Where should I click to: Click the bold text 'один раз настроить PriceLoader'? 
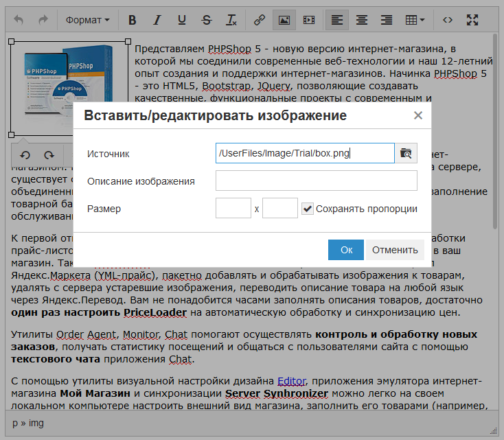pyautogui.click(x=99, y=312)
